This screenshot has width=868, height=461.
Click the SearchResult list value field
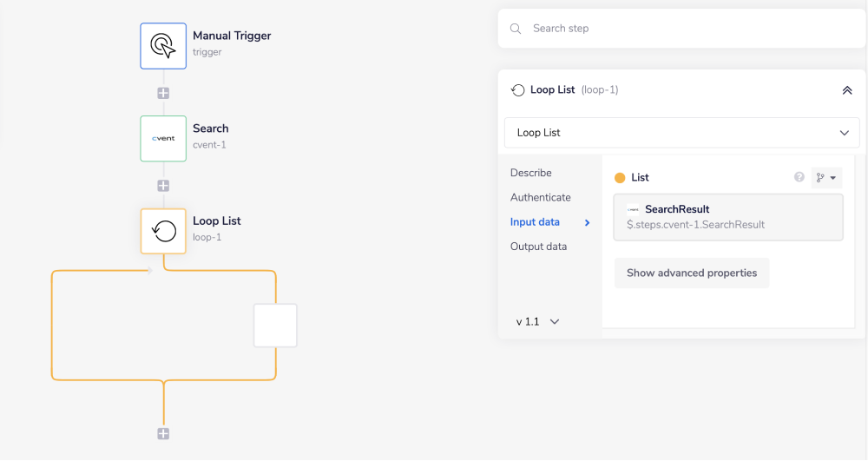pyautogui.click(x=727, y=217)
